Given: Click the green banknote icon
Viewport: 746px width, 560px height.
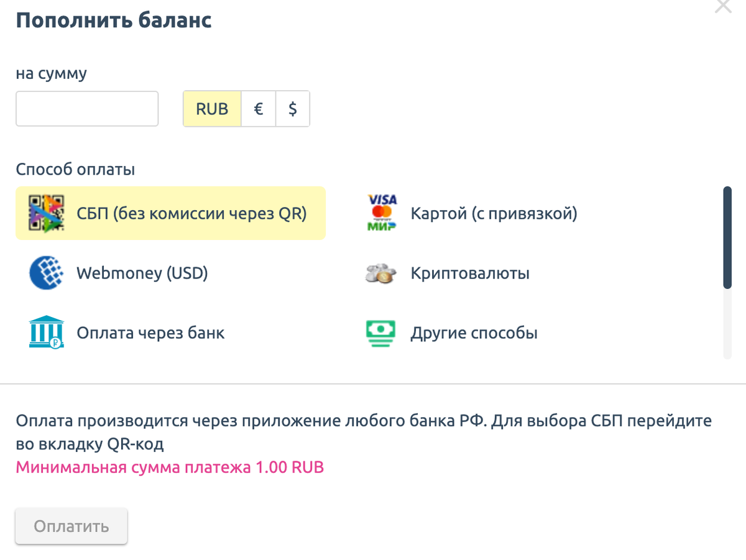Looking at the screenshot, I should pyautogui.click(x=380, y=331).
